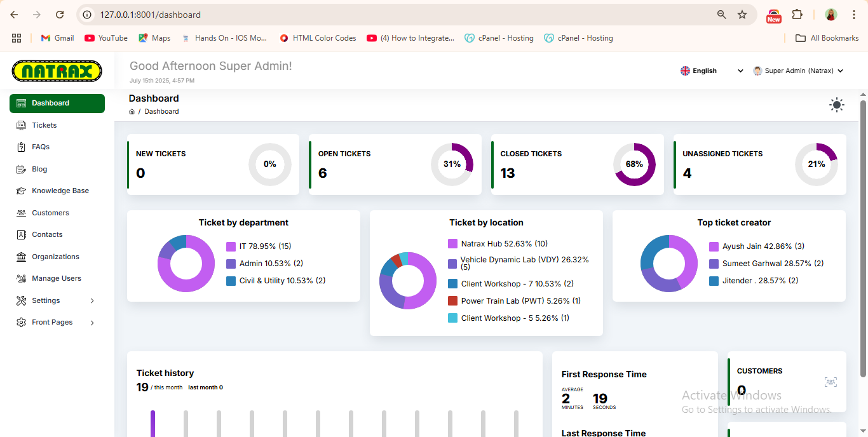Click the Manage Users icon
This screenshot has height=437, width=868.
(x=21, y=278)
